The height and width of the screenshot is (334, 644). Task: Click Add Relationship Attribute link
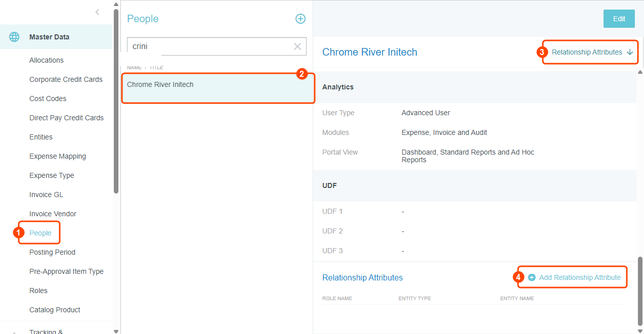(580, 277)
